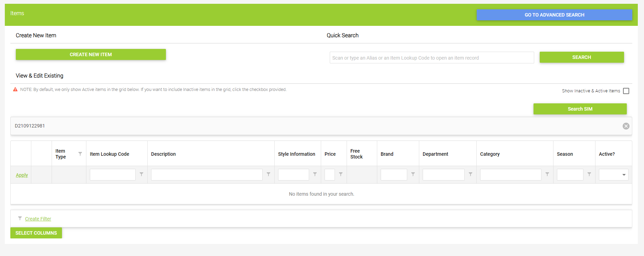This screenshot has width=644, height=256.
Task: Open the Brand filter operator funnel
Action: coord(413,174)
